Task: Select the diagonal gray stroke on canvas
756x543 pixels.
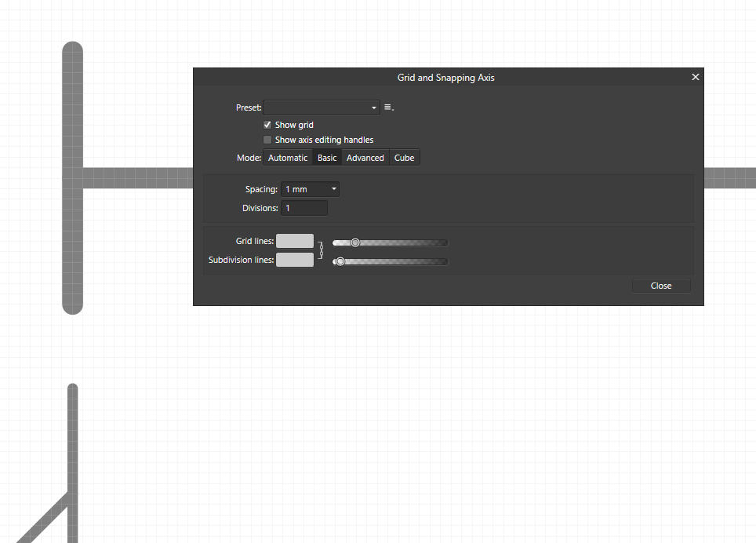Action: coord(43,519)
